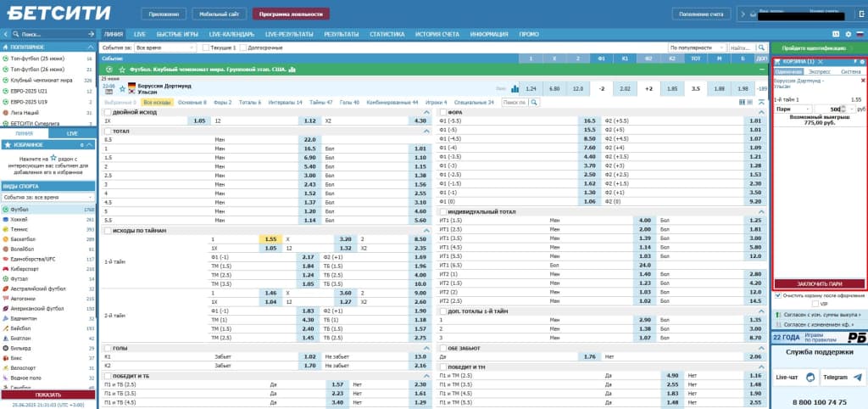This screenshot has width=868, height=409.
Task: Collapse the left sidebar arrow
Action: pyautogui.click(x=6, y=34)
